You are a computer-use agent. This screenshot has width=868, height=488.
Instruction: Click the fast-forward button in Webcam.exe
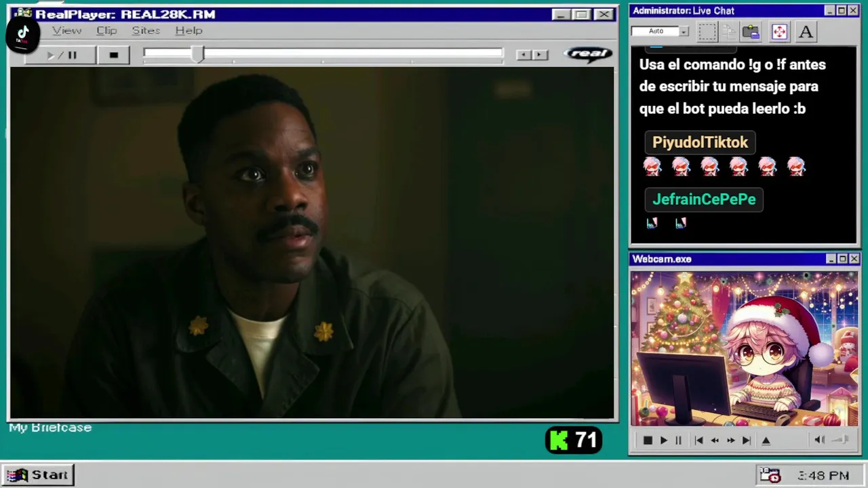[x=730, y=441]
